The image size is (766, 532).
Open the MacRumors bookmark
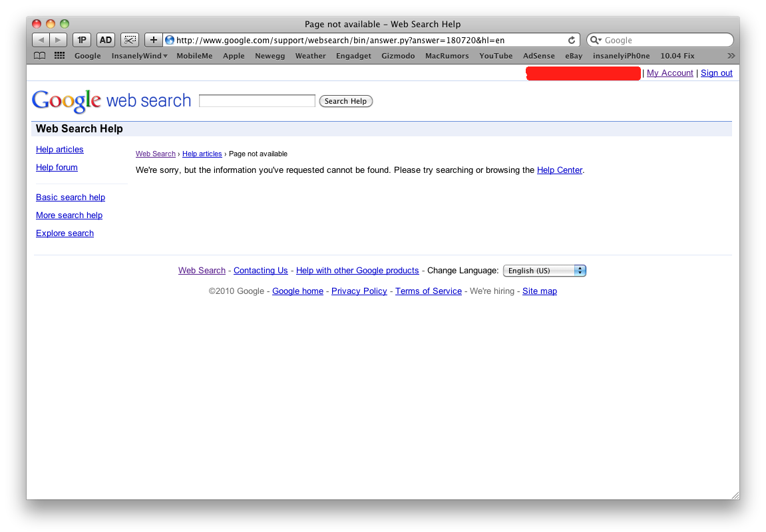(x=447, y=56)
